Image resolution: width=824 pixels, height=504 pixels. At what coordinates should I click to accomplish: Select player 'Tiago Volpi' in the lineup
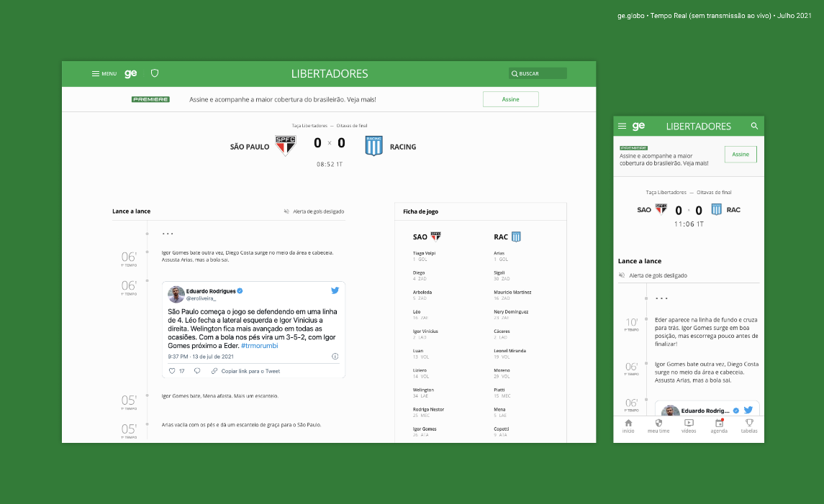424,254
